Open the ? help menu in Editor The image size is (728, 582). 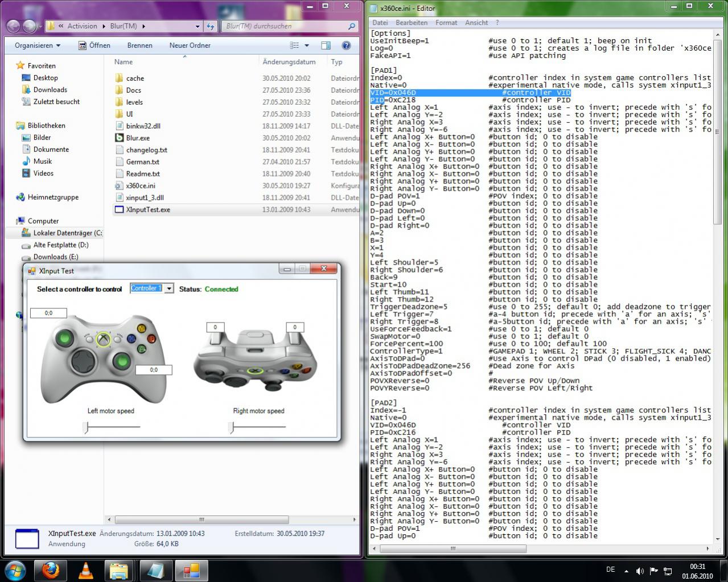pos(497,23)
